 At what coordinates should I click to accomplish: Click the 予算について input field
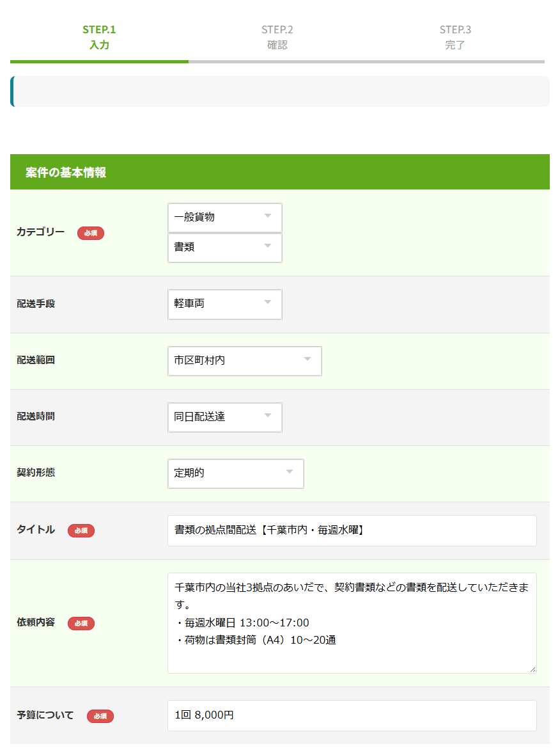352,715
